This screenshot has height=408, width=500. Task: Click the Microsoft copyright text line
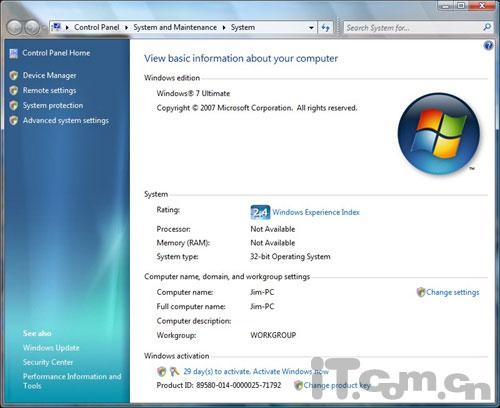[x=257, y=108]
